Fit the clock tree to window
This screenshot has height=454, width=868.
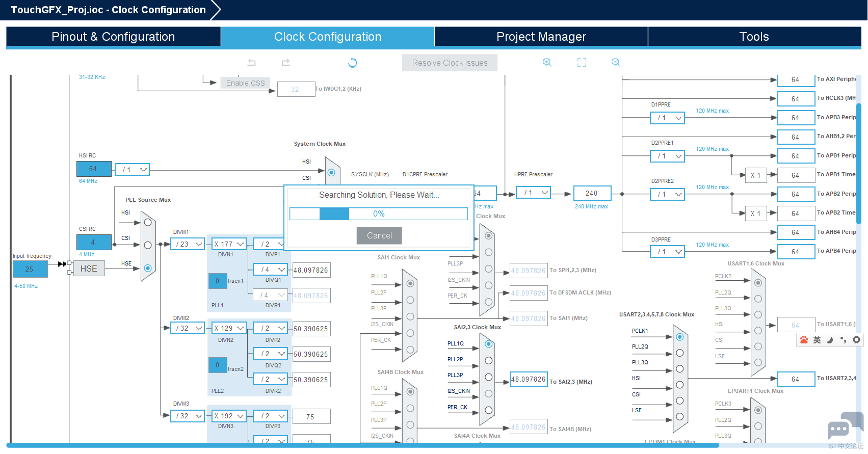click(x=582, y=62)
